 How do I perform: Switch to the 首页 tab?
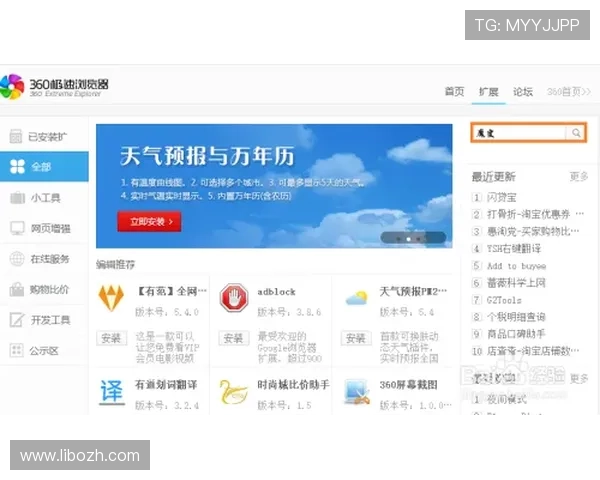tap(455, 91)
